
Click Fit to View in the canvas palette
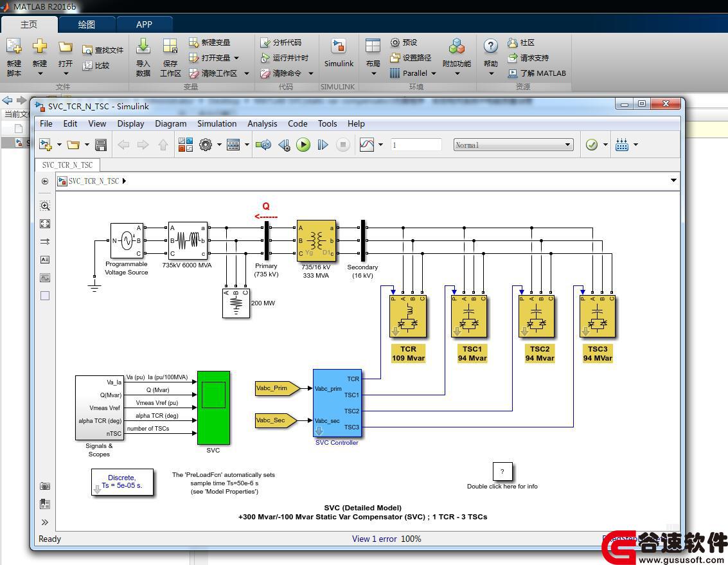click(x=45, y=224)
